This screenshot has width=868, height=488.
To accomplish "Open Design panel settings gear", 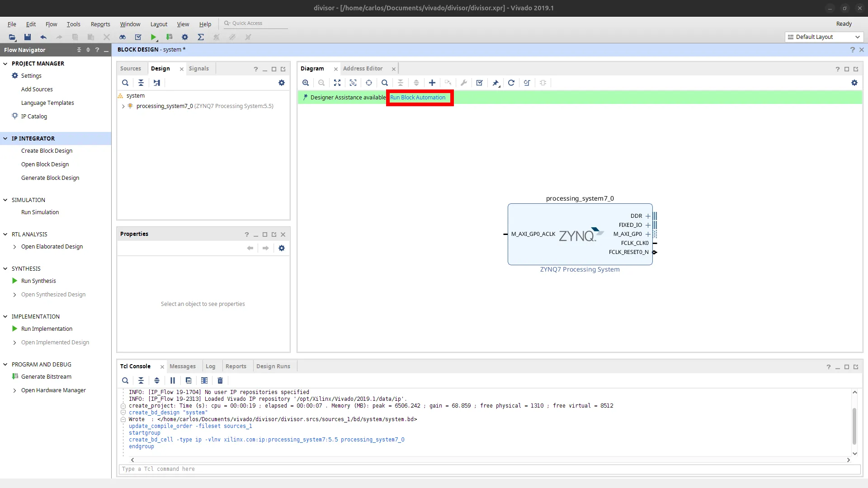I will pyautogui.click(x=282, y=83).
